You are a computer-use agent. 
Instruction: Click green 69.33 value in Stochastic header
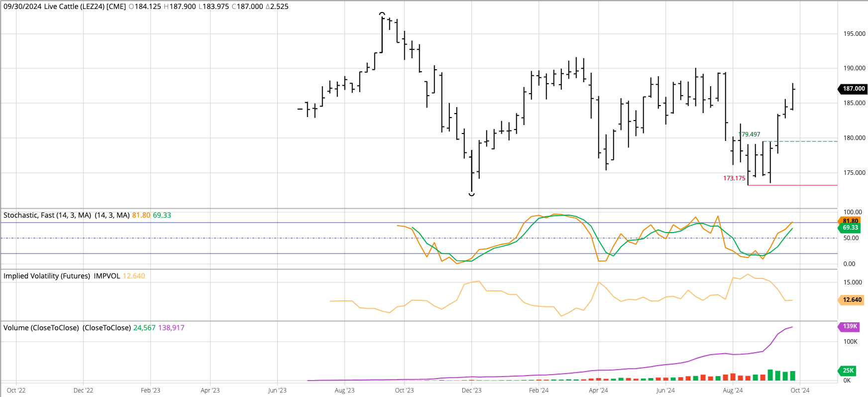pyautogui.click(x=162, y=215)
